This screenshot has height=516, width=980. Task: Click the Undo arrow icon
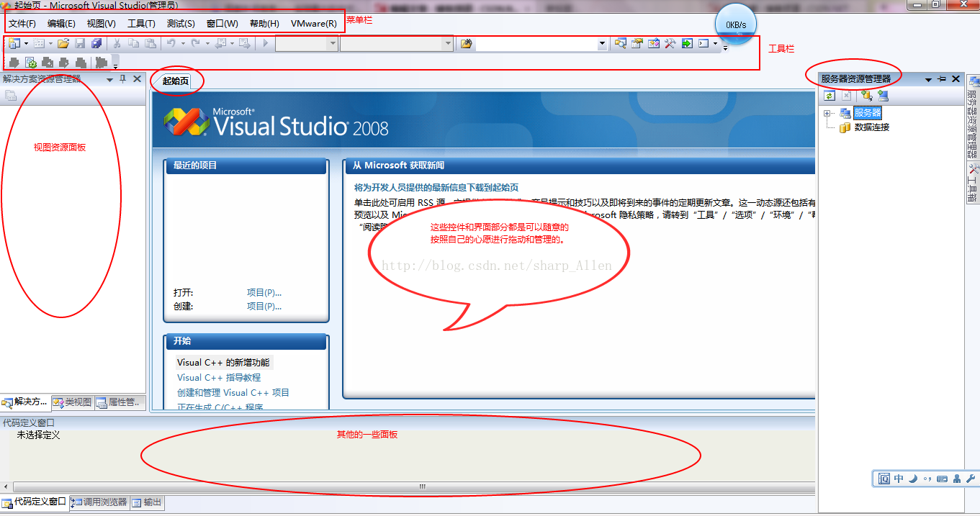171,43
